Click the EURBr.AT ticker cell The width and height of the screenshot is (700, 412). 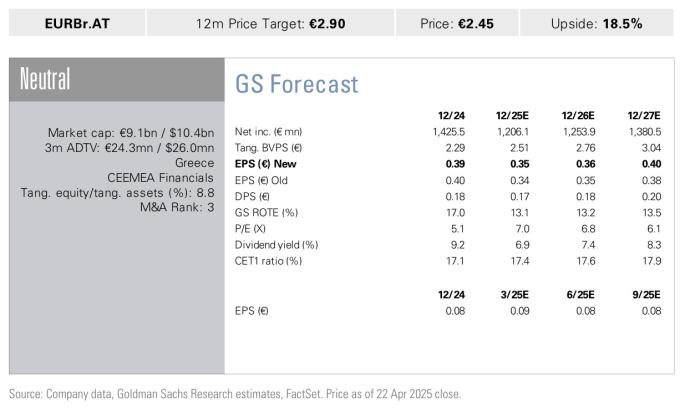click(x=77, y=23)
